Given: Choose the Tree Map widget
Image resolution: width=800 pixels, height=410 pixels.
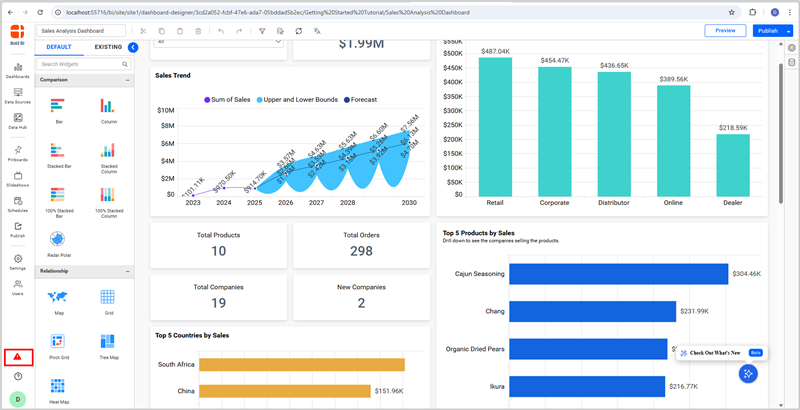Looking at the screenshot, I should pos(109,345).
